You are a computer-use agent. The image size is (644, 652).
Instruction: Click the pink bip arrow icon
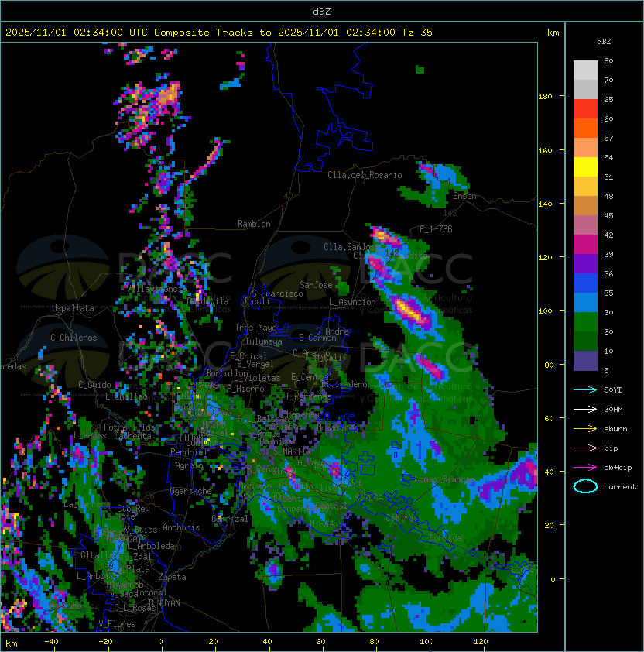[x=585, y=448]
